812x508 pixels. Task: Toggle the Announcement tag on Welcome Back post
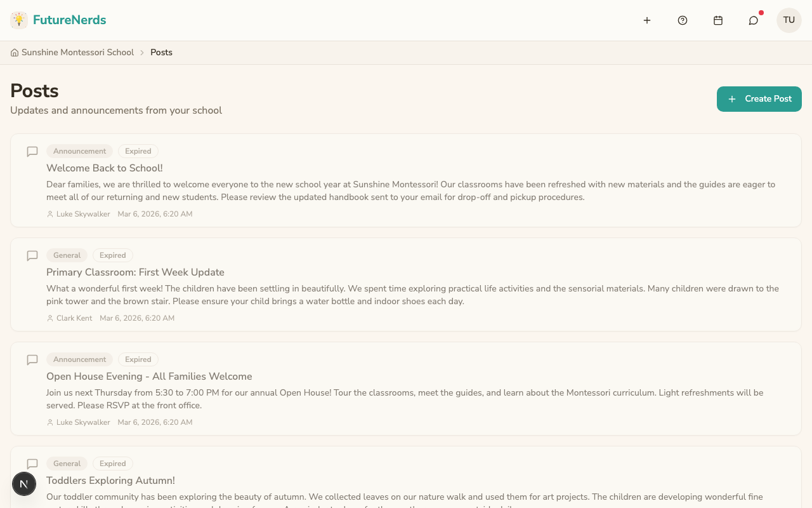point(79,151)
